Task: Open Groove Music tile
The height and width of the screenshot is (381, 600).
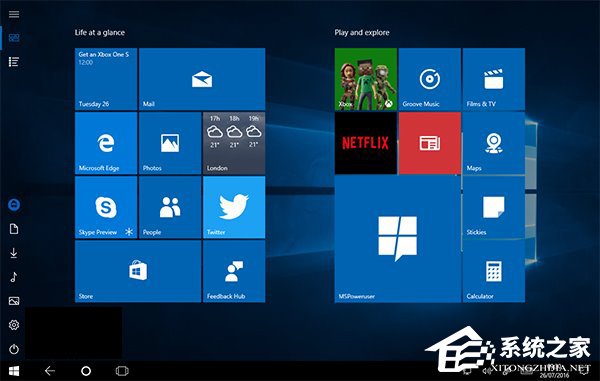Action: [430, 79]
